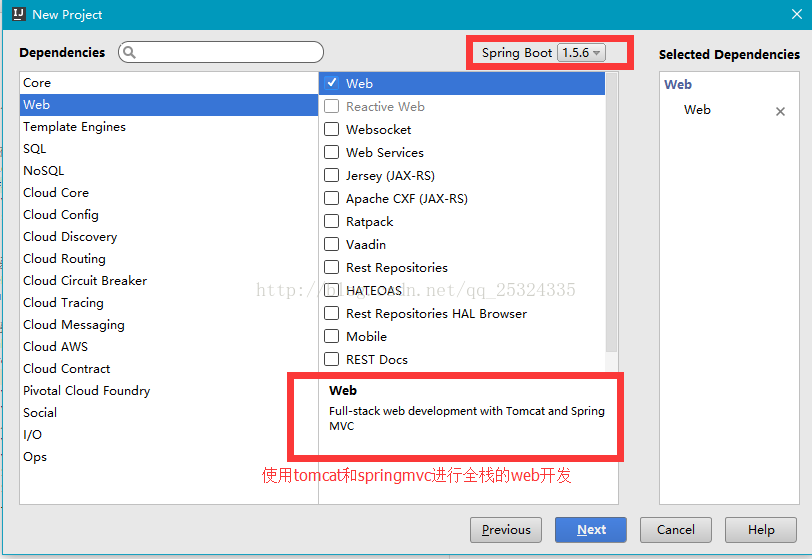
Task: Cancel the New Project wizard
Action: coord(676,529)
